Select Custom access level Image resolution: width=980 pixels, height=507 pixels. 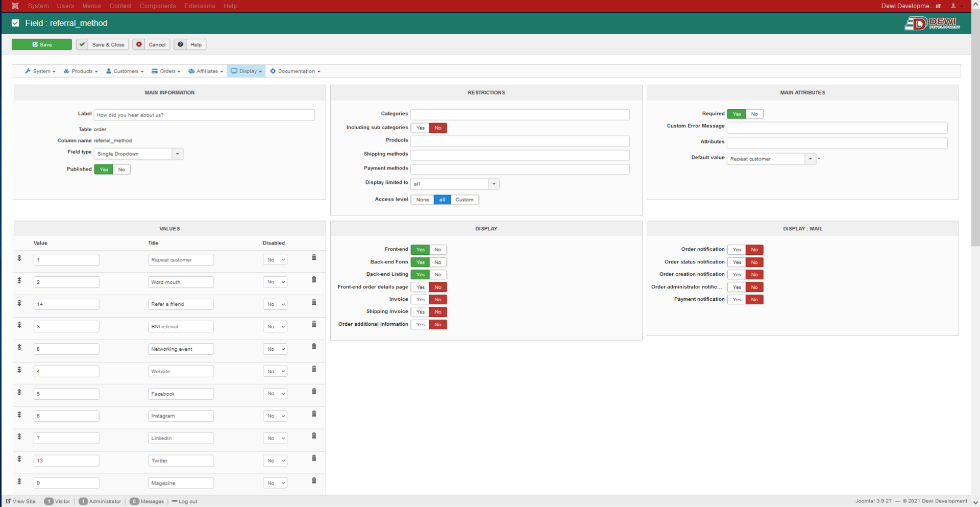[464, 200]
